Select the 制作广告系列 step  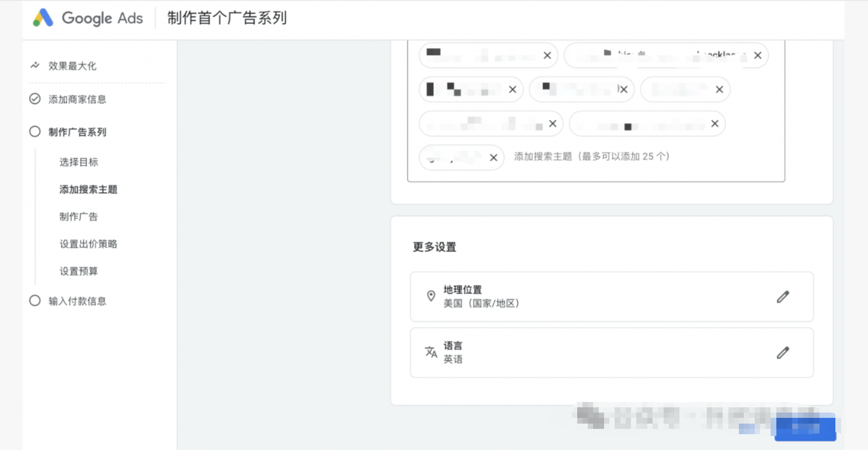point(77,132)
